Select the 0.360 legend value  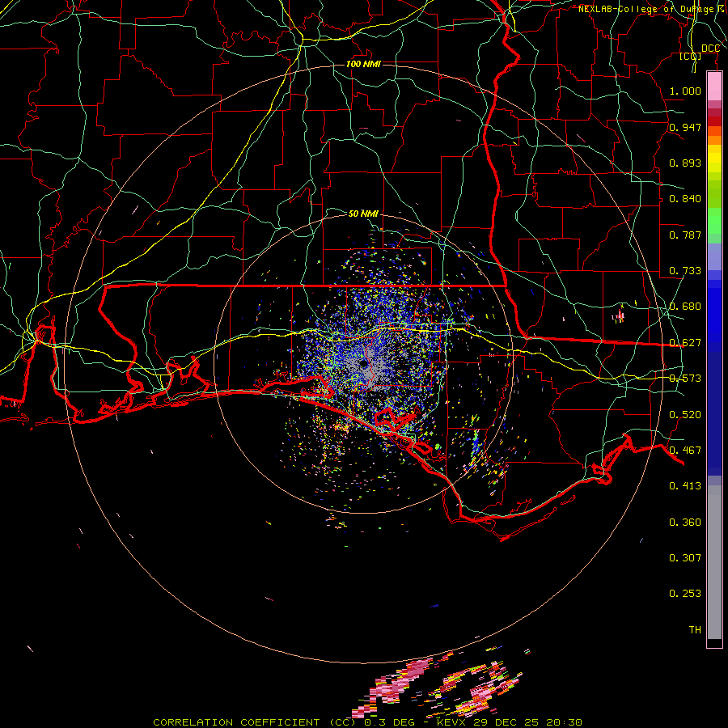click(685, 523)
